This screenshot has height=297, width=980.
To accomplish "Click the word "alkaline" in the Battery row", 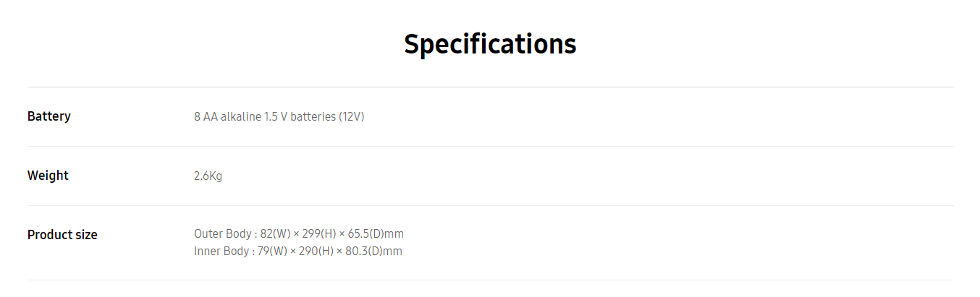I will [240, 116].
